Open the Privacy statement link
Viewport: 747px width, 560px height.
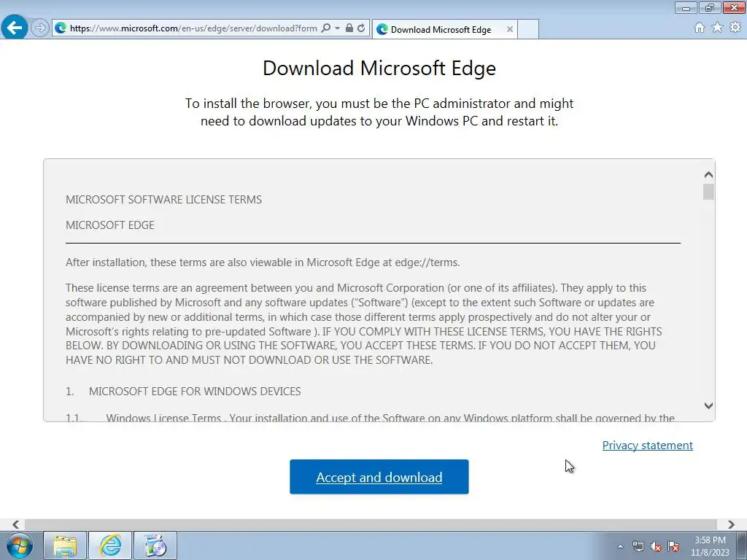(648, 446)
